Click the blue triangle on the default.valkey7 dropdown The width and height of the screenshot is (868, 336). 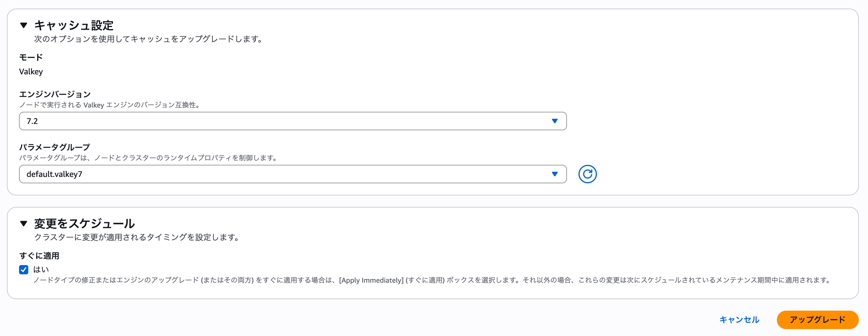[554, 174]
